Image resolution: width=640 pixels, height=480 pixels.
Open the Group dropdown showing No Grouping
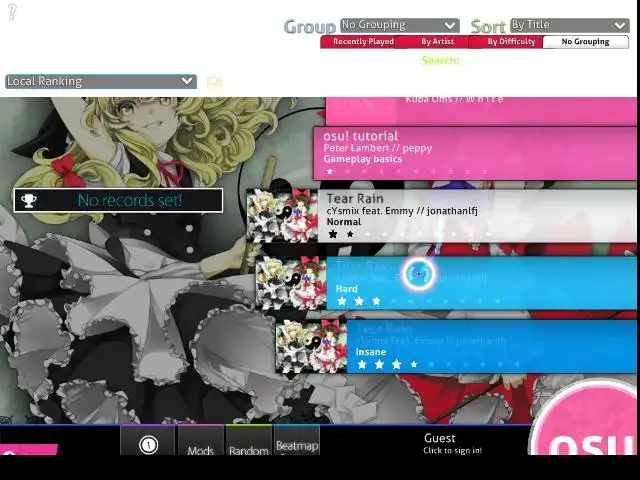[x=400, y=25]
